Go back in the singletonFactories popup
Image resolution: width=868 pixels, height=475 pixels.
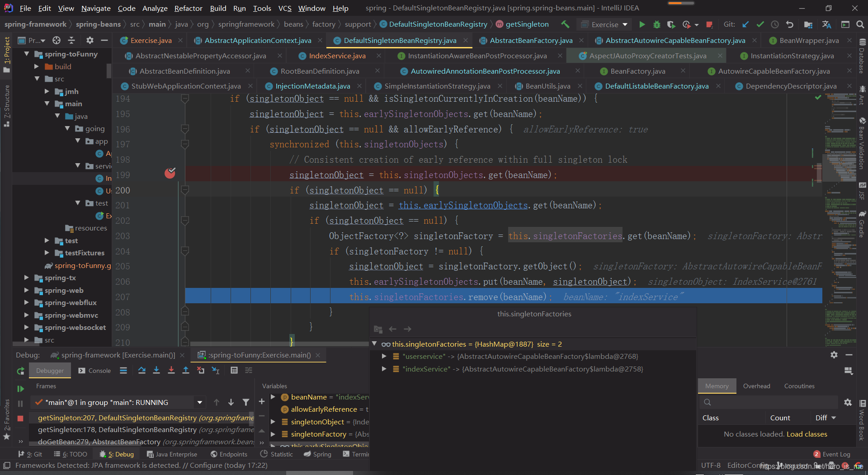click(x=392, y=329)
